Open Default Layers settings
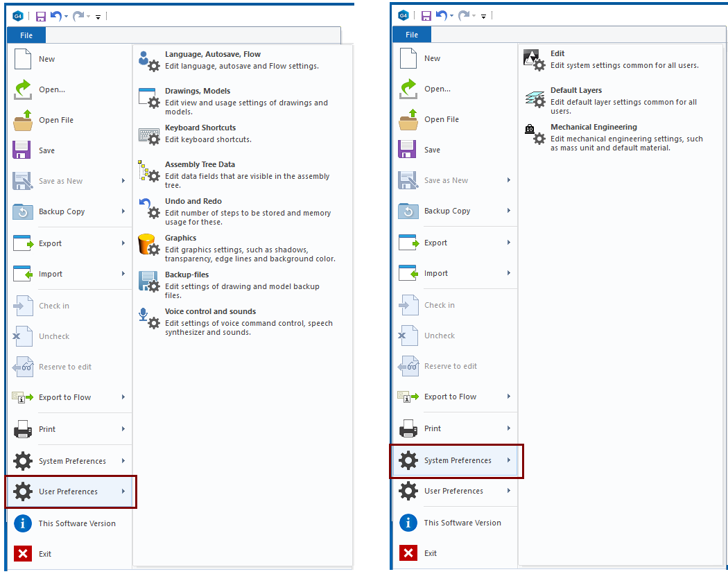 [575, 90]
